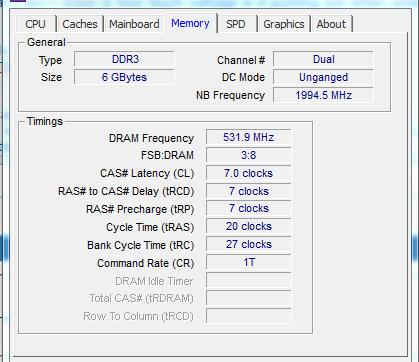This screenshot has height=362, width=419.
Task: Click the Channel # field showing Dual
Action: click(323, 59)
